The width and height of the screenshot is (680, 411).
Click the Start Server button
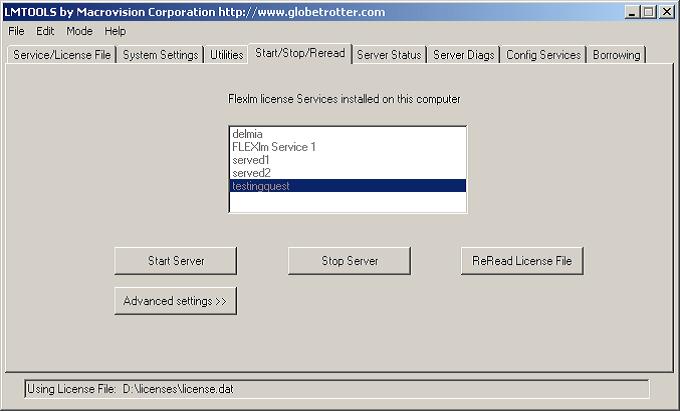[176, 261]
